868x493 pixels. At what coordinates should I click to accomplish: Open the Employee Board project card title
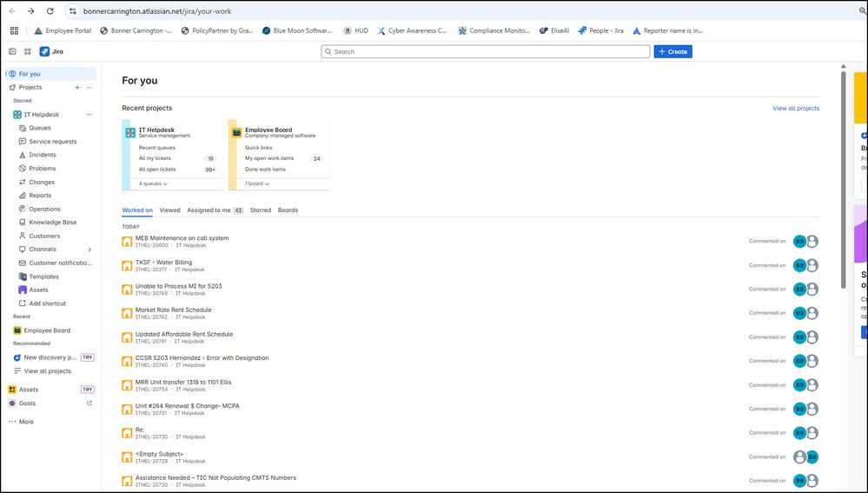268,130
